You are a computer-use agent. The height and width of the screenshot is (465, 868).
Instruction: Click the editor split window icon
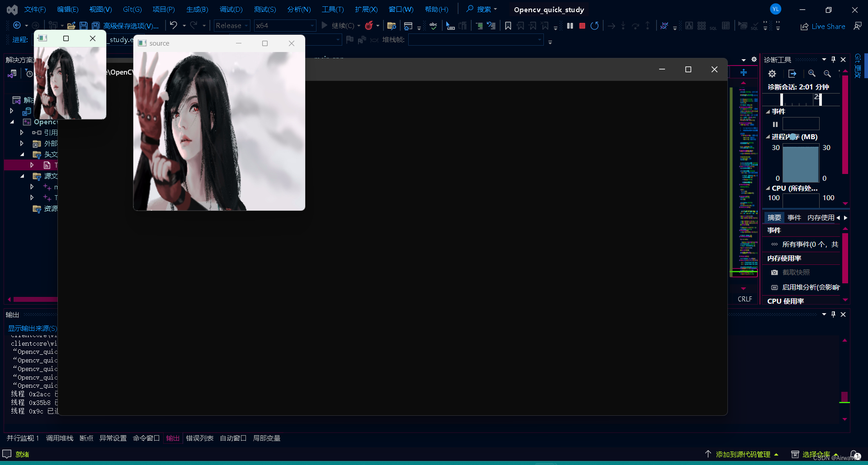tap(744, 73)
